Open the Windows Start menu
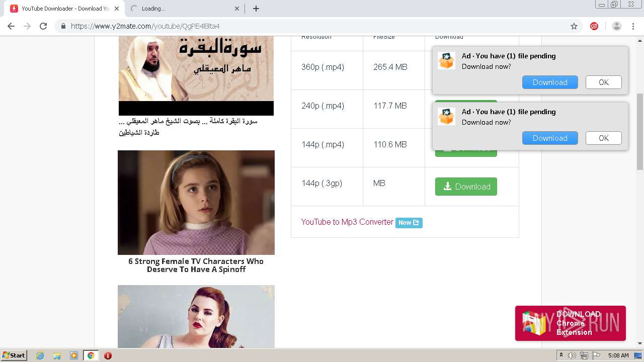 14,355
